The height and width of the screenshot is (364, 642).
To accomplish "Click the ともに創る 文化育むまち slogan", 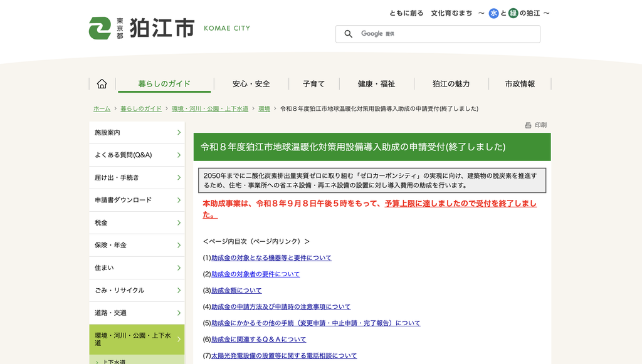I will (x=431, y=13).
